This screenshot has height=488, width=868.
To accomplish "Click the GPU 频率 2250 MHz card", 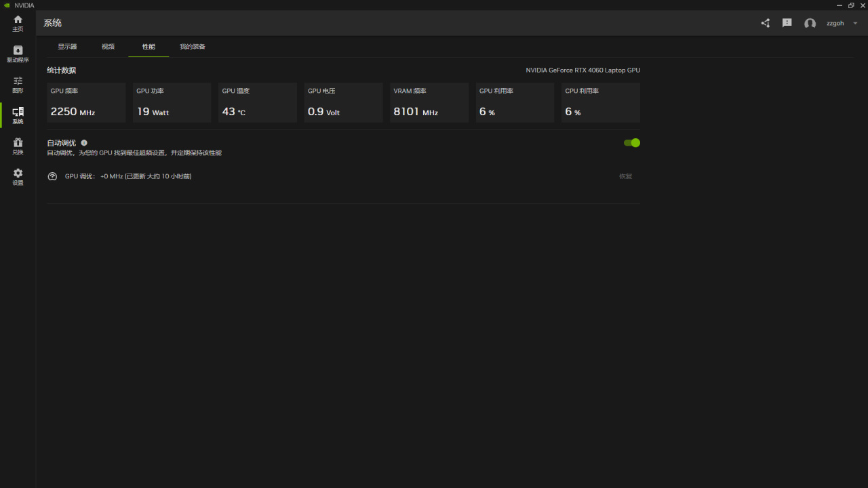I will pos(86,102).
